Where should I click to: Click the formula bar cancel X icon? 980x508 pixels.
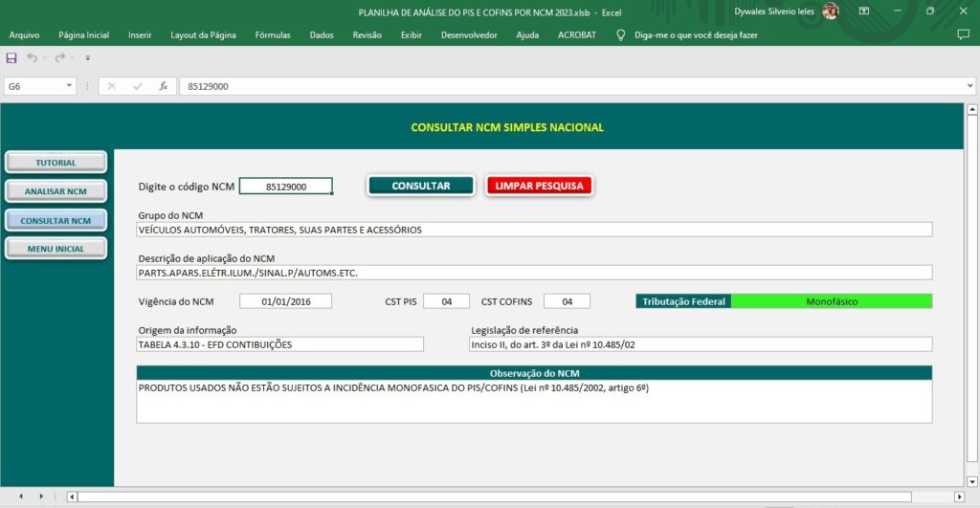[x=112, y=86]
